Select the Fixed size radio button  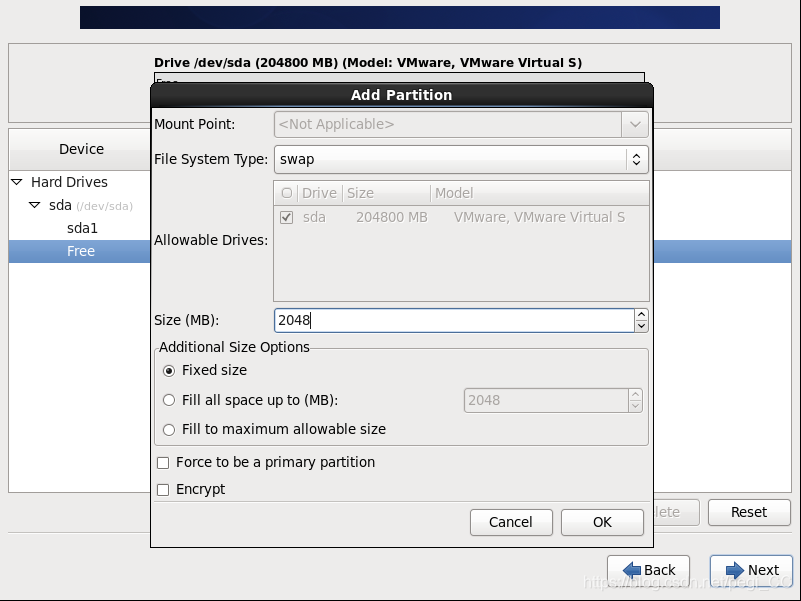click(x=169, y=371)
